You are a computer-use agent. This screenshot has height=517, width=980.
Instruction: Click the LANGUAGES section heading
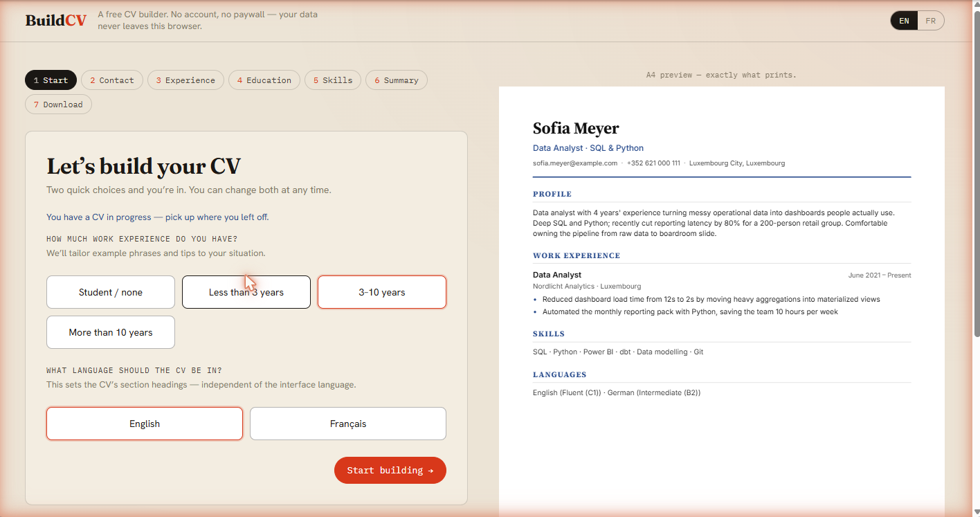pos(560,375)
